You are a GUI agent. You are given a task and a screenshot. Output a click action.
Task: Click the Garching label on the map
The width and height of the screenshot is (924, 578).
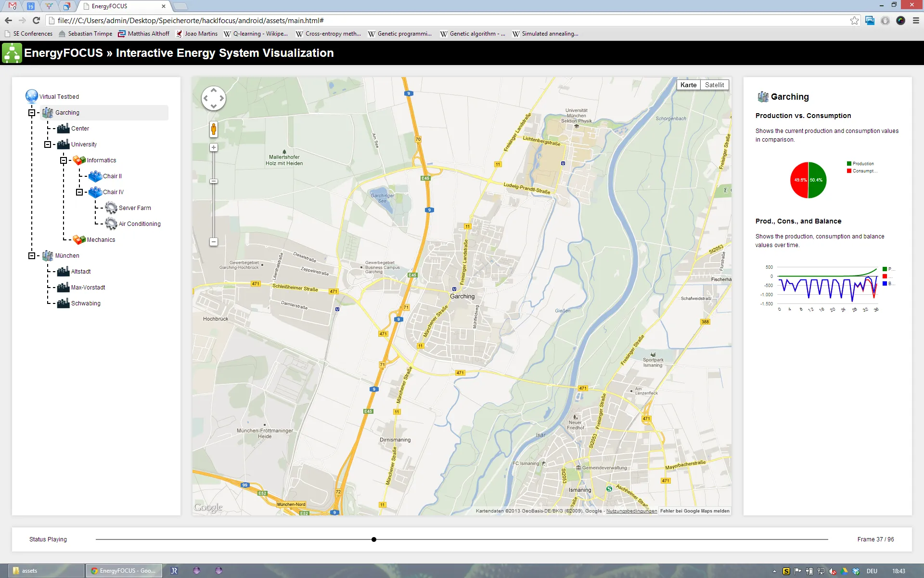[x=462, y=296]
